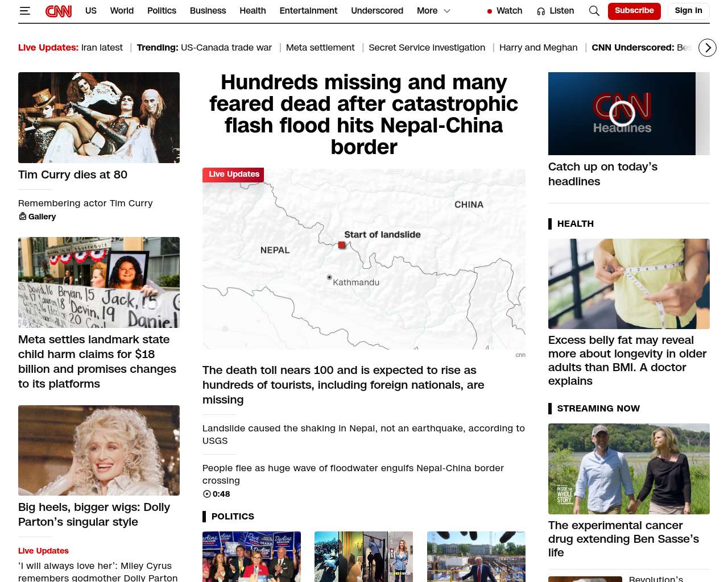Open the HEALTH section heading
Image resolution: width=728 pixels, height=582 pixels.
pos(576,224)
